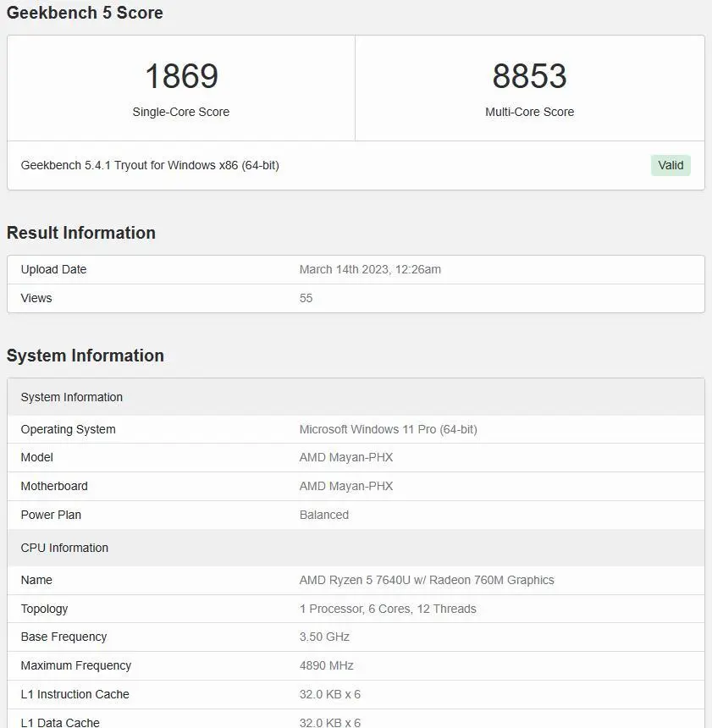712x728 pixels.
Task: Click AMD Mayan-PHX in the Model row
Action: click(x=346, y=457)
